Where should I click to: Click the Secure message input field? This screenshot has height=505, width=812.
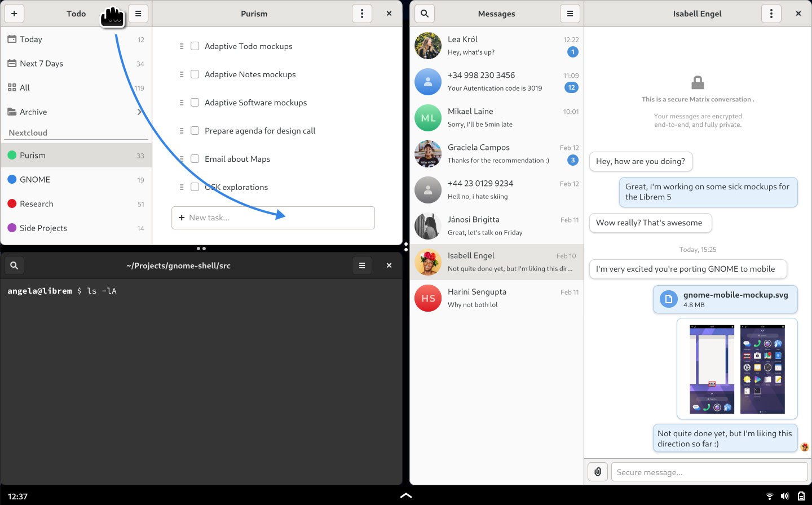pos(709,472)
